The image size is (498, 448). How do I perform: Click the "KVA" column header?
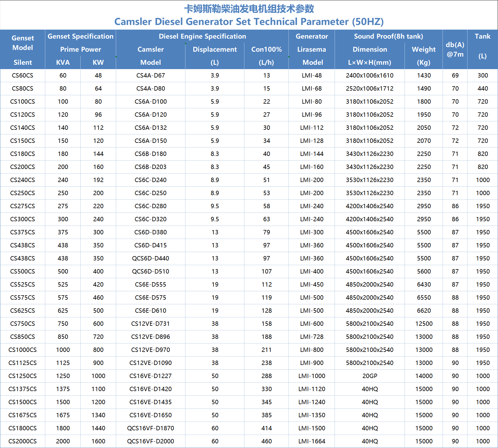tap(63, 62)
